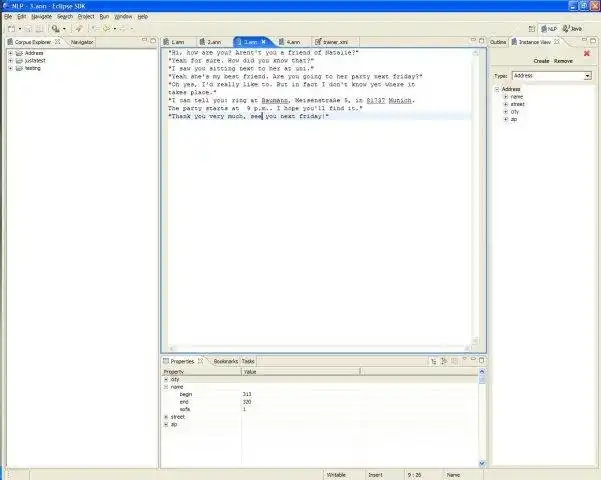Open the Navigate menu
Viewport: 601px width, 480px height.
click(x=41, y=16)
